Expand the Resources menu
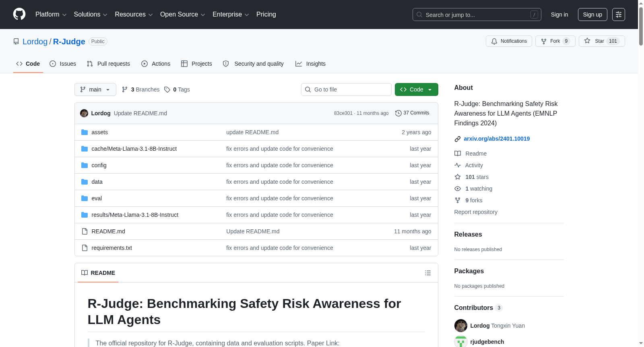Viewport: 644px width, 347px height. (x=134, y=15)
